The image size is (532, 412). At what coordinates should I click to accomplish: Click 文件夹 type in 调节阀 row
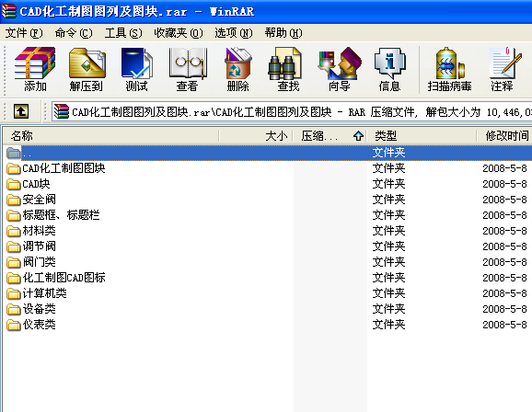(388, 246)
